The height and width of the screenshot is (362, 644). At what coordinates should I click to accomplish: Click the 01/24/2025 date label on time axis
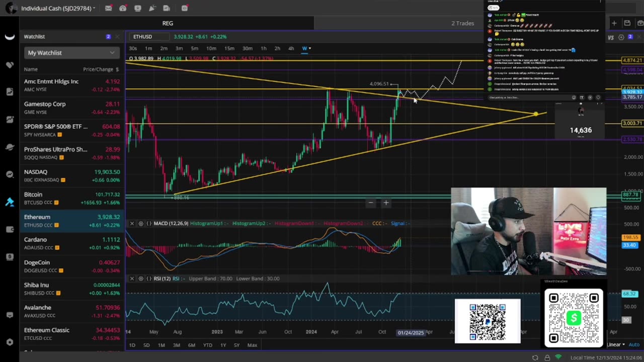pyautogui.click(x=411, y=332)
